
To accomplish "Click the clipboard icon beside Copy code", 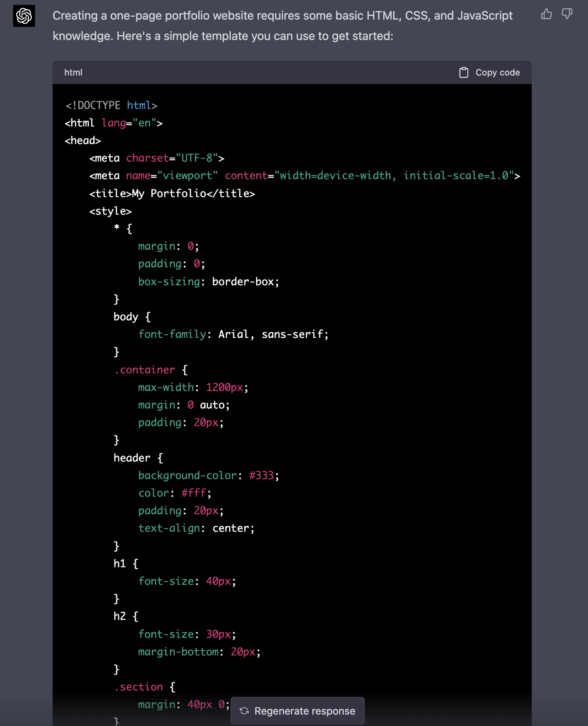I will pos(464,73).
